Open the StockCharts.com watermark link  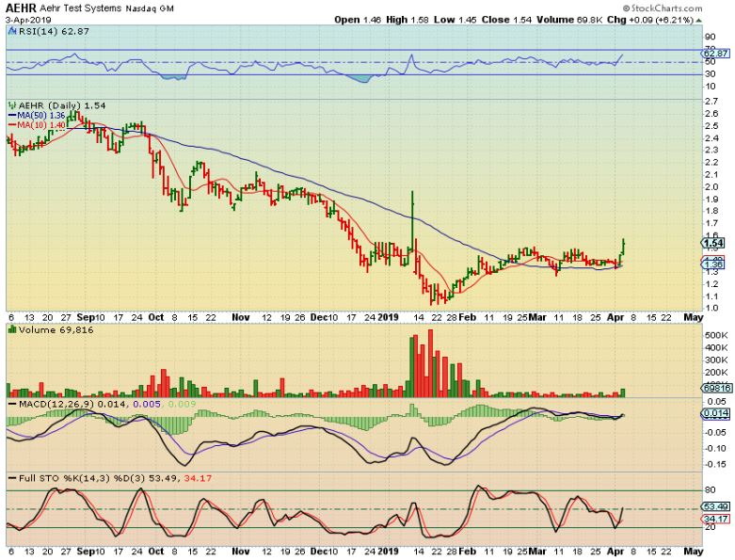tap(663, 8)
